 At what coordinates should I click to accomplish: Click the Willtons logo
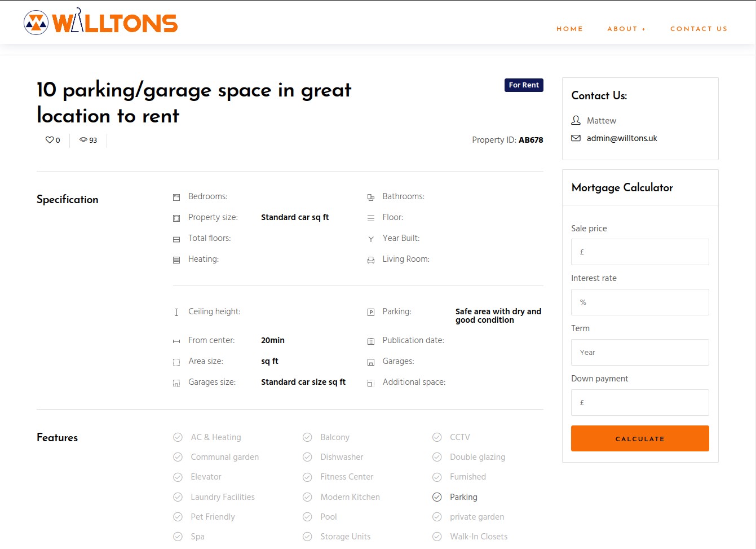tap(100, 21)
